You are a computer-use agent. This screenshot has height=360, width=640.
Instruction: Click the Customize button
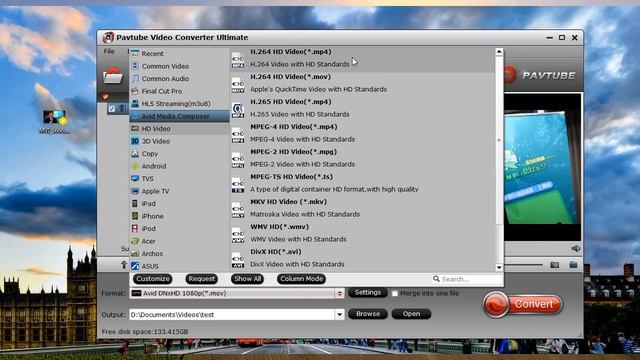pyautogui.click(x=153, y=279)
